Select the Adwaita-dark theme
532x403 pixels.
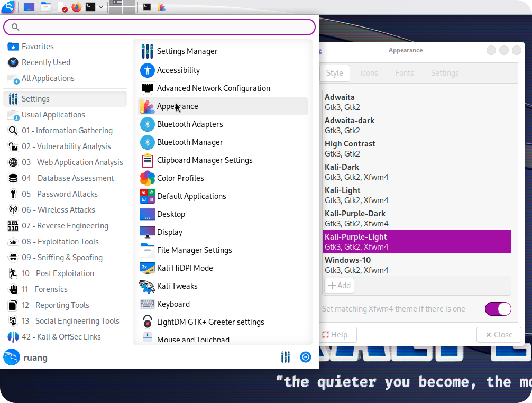click(x=417, y=125)
